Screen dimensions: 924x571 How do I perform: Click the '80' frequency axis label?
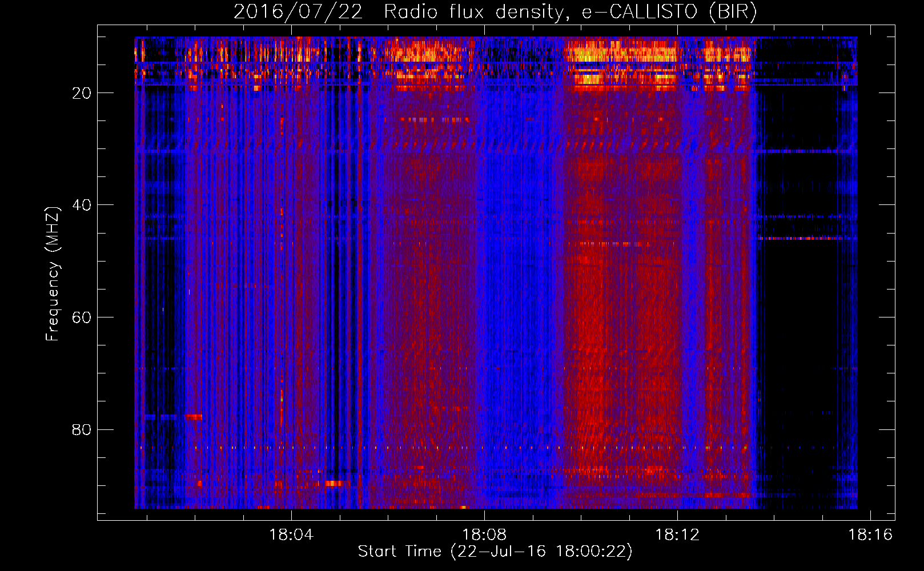coord(82,429)
